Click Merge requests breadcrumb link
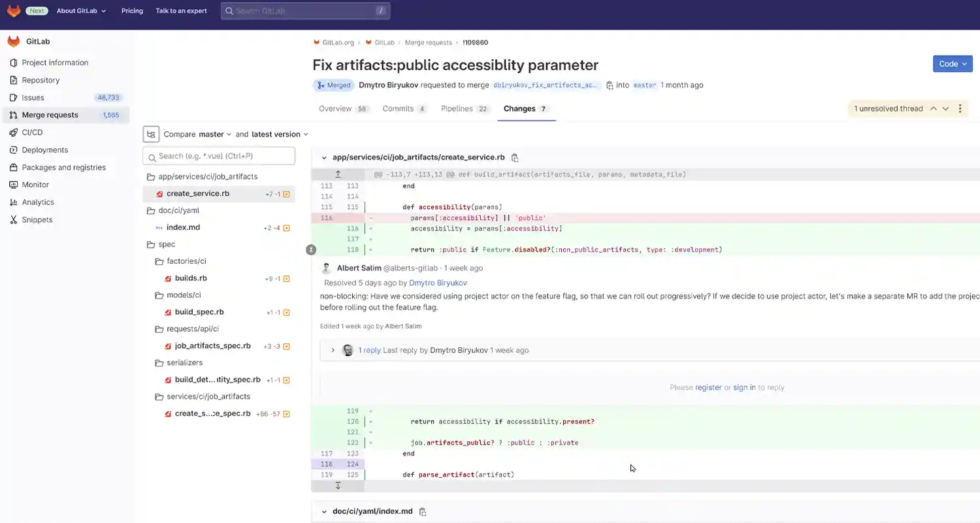 point(428,42)
